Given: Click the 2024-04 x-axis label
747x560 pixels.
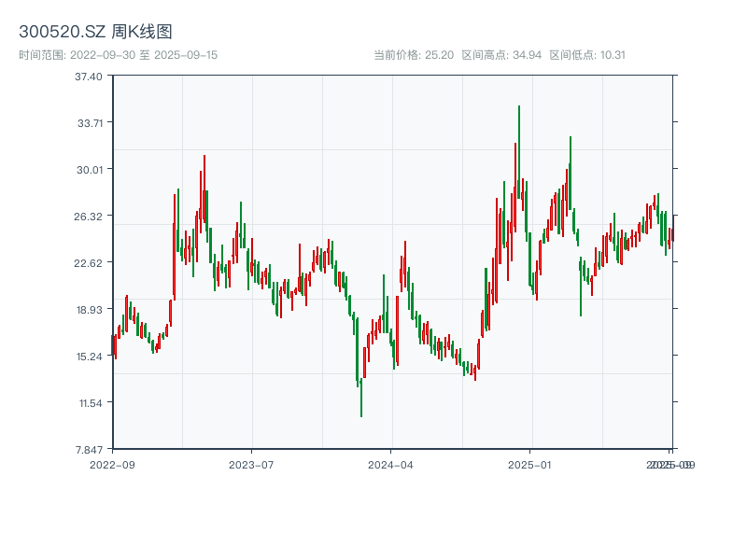Looking at the screenshot, I should [x=390, y=465].
